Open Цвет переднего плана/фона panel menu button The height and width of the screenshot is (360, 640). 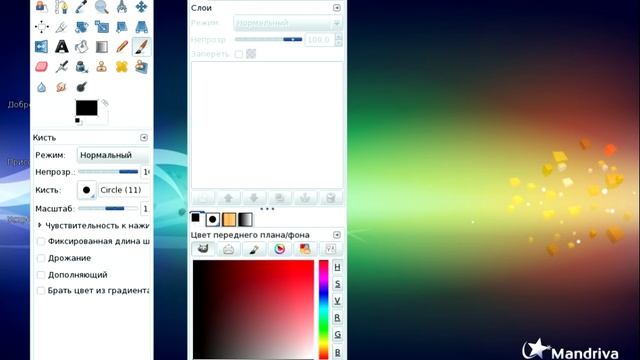pos(337,235)
